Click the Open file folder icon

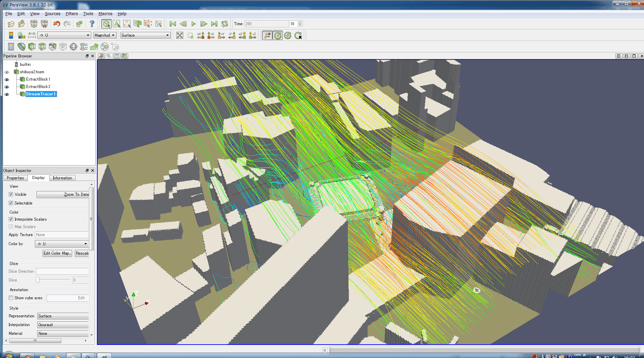point(11,24)
